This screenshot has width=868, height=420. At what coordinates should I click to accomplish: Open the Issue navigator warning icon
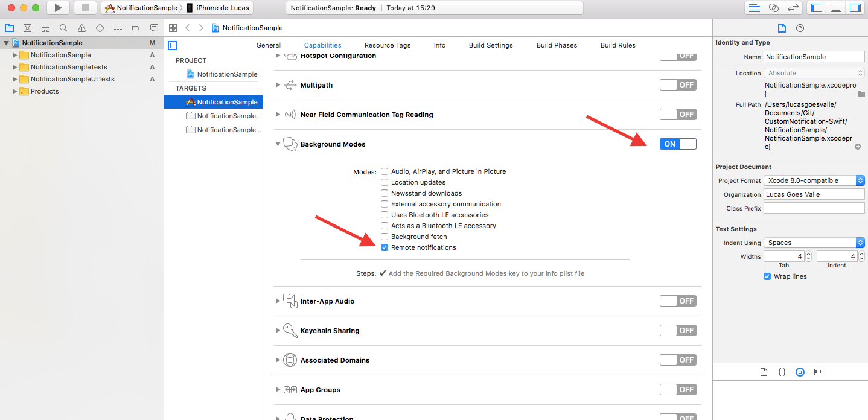[81, 28]
